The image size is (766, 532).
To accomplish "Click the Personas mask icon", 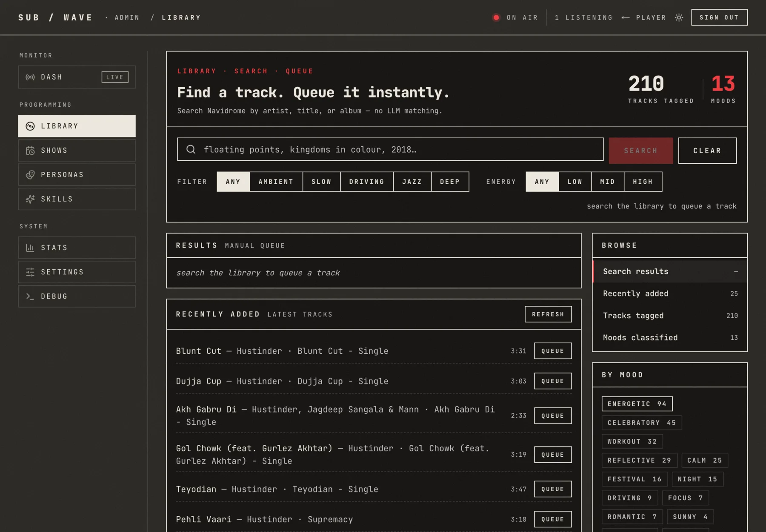I will [x=30, y=175].
